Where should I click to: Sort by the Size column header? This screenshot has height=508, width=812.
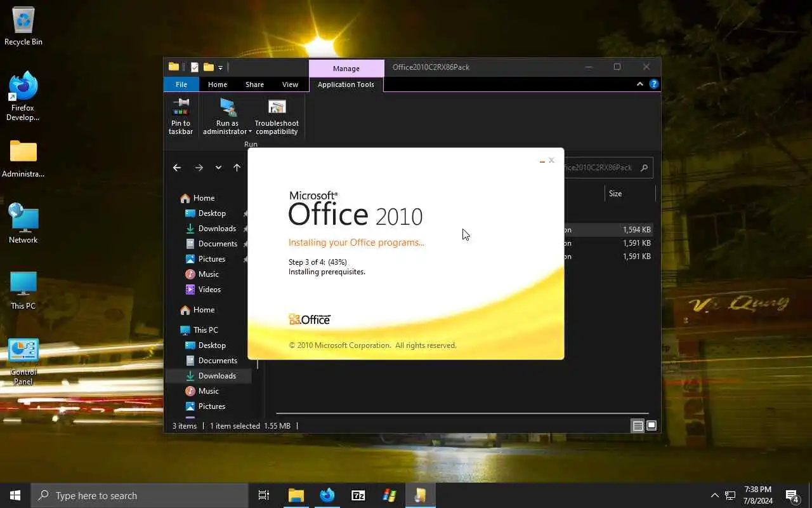coord(615,194)
